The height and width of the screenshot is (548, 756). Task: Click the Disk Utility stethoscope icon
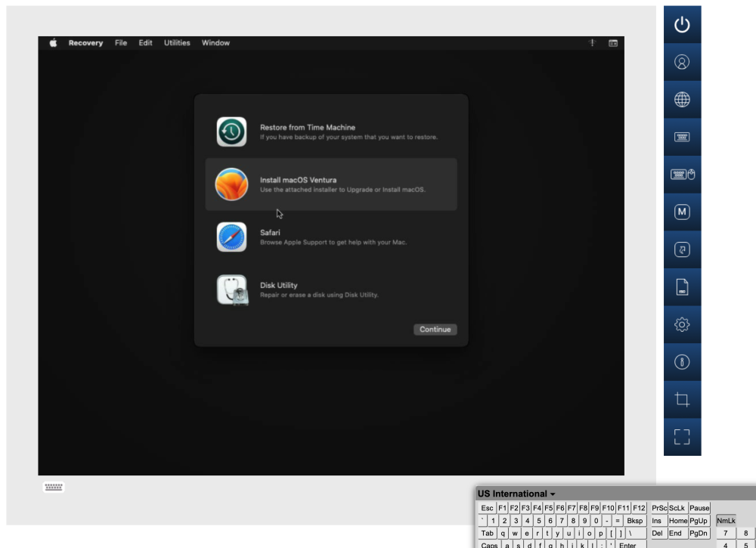(232, 289)
